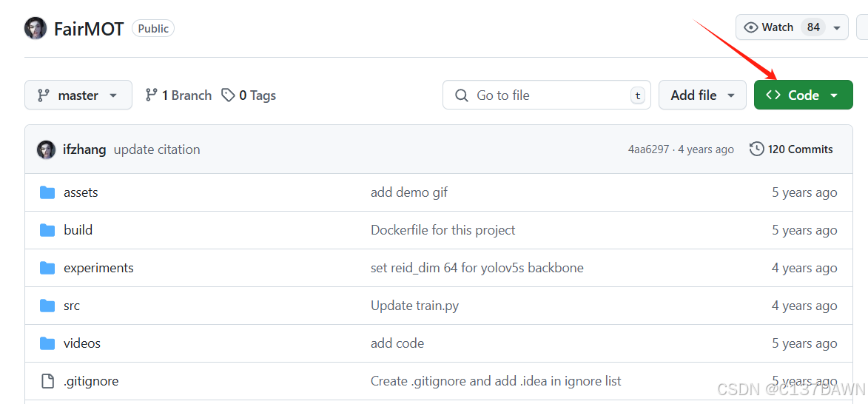
Task: Click the magnifier icon in Go to file
Action: [461, 95]
